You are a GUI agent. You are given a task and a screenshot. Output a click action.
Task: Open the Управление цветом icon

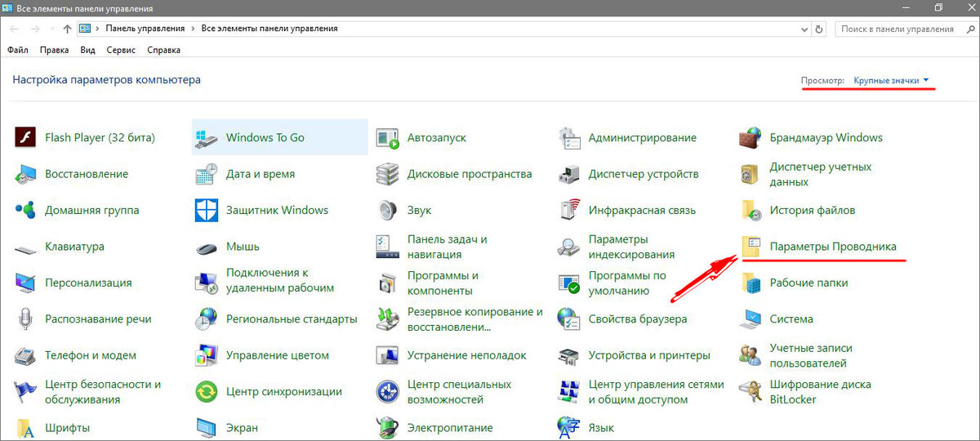(x=207, y=355)
